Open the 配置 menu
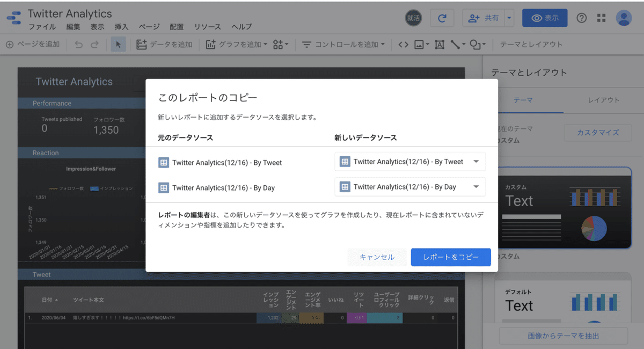644x349 pixels. coord(177,27)
